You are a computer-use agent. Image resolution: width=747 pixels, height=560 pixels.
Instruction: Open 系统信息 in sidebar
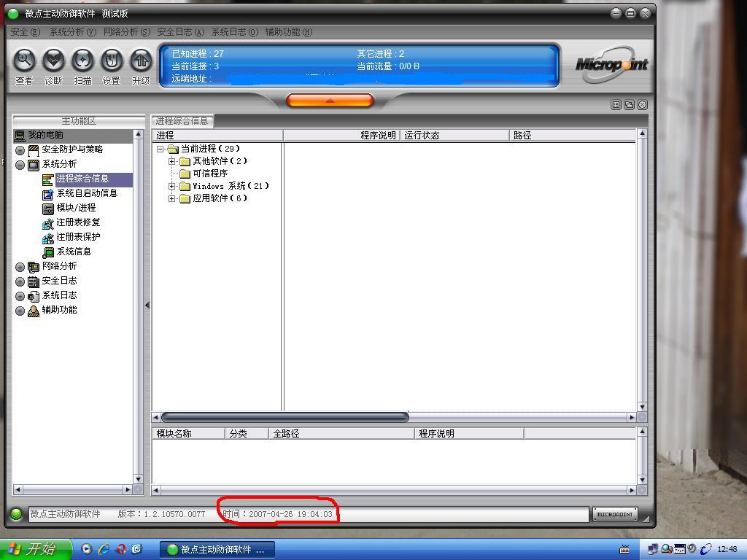[74, 252]
